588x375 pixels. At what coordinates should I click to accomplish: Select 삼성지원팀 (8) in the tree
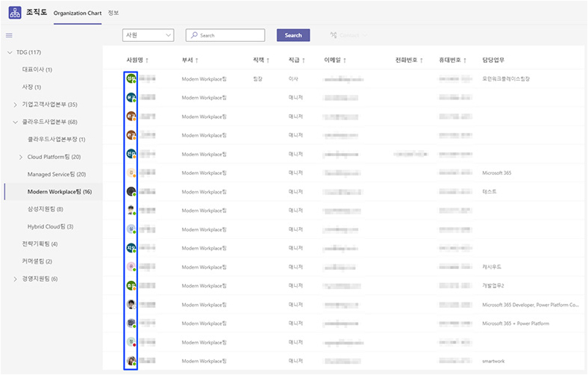point(46,209)
